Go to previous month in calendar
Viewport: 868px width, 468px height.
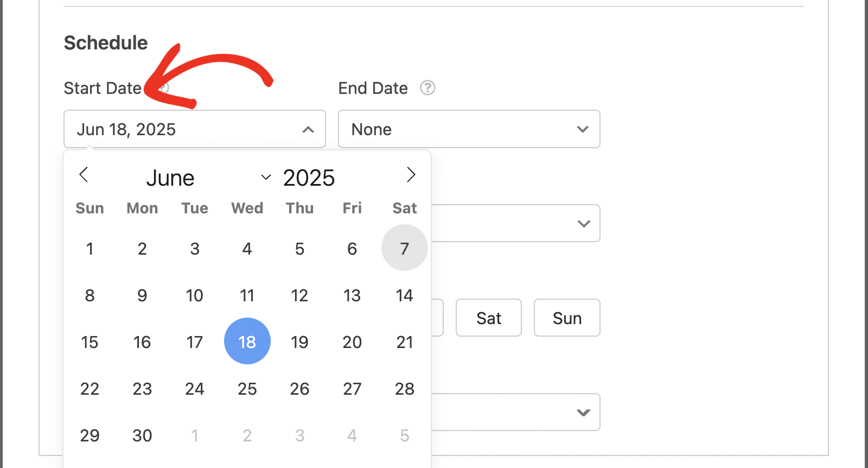point(84,175)
